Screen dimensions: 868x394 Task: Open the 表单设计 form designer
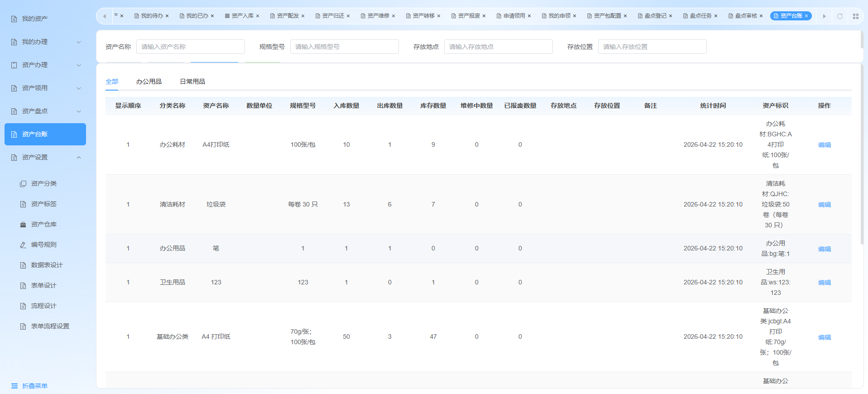pos(44,286)
